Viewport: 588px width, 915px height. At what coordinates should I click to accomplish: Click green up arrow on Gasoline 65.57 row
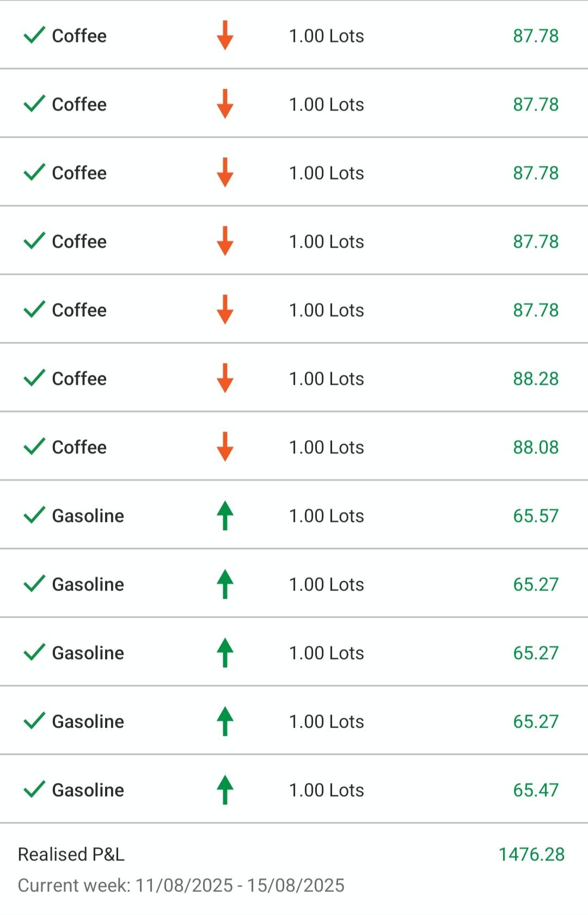[225, 515]
